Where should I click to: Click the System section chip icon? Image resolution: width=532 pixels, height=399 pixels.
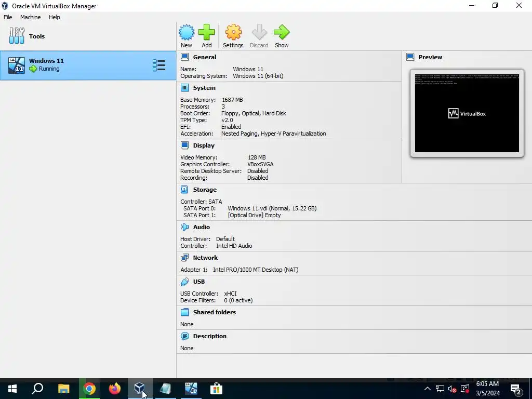tap(184, 88)
